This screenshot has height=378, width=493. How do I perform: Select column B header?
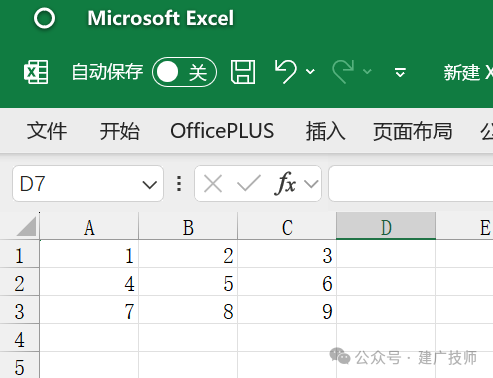coord(188,226)
